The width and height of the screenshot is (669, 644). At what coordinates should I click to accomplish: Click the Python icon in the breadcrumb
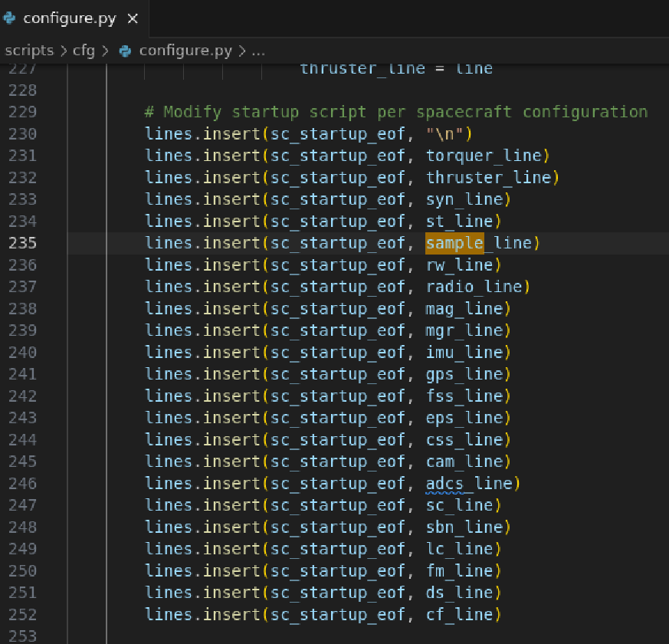tap(125, 51)
